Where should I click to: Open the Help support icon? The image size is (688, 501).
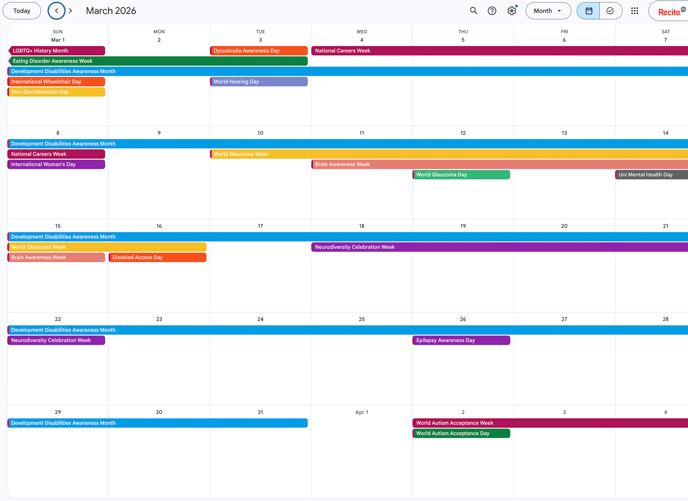[x=492, y=11]
